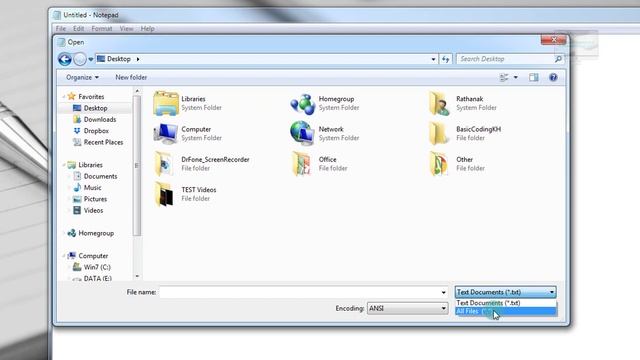Open Recent Places in sidebar
The width and height of the screenshot is (640, 360).
pyautogui.click(x=98, y=142)
